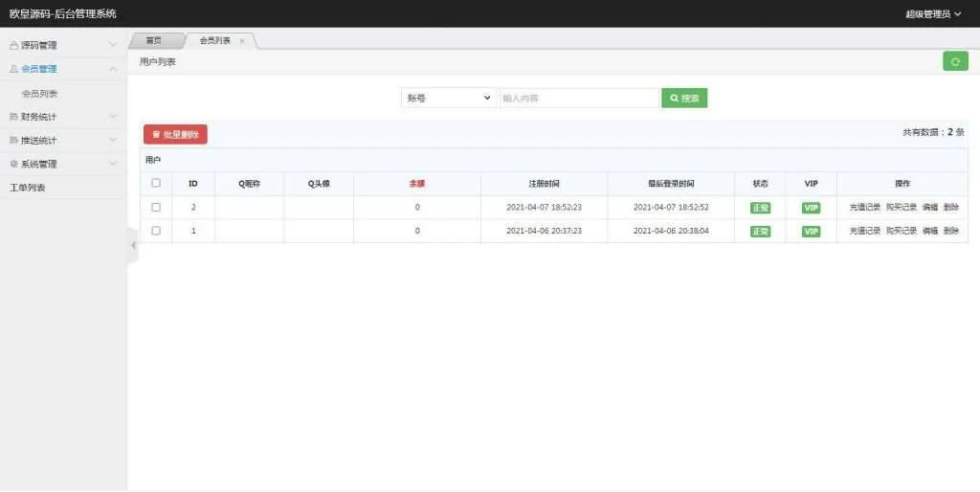Click the red 批量删除 button
The width and height of the screenshot is (980, 492).
[175, 135]
